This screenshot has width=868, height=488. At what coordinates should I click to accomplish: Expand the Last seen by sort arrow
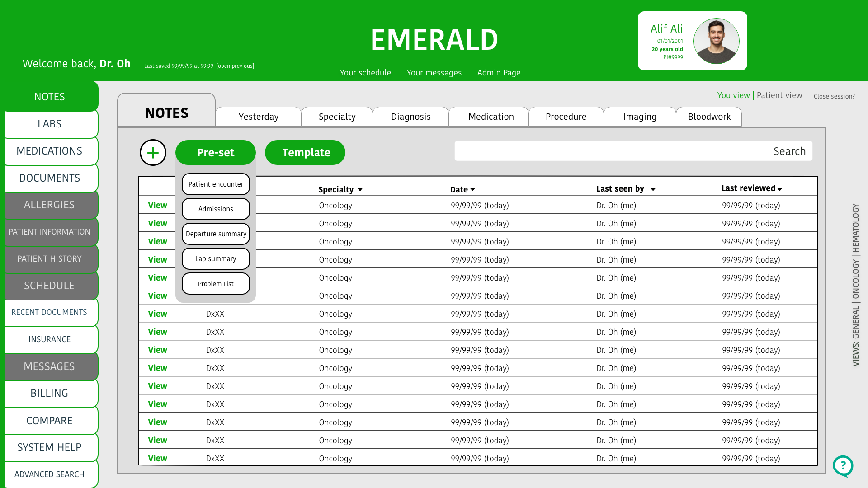pos(653,190)
